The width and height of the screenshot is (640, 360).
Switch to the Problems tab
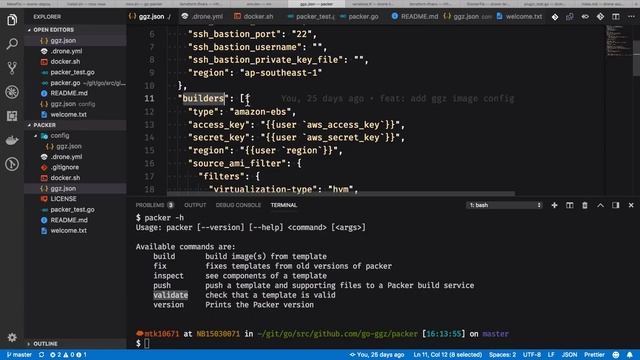pyautogui.click(x=154, y=205)
